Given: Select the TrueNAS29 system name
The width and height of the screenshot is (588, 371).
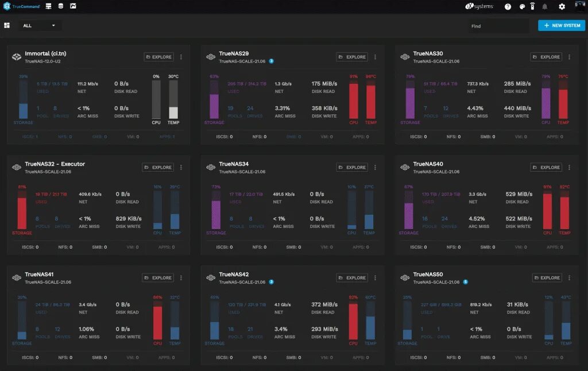Looking at the screenshot, I should tap(234, 53).
